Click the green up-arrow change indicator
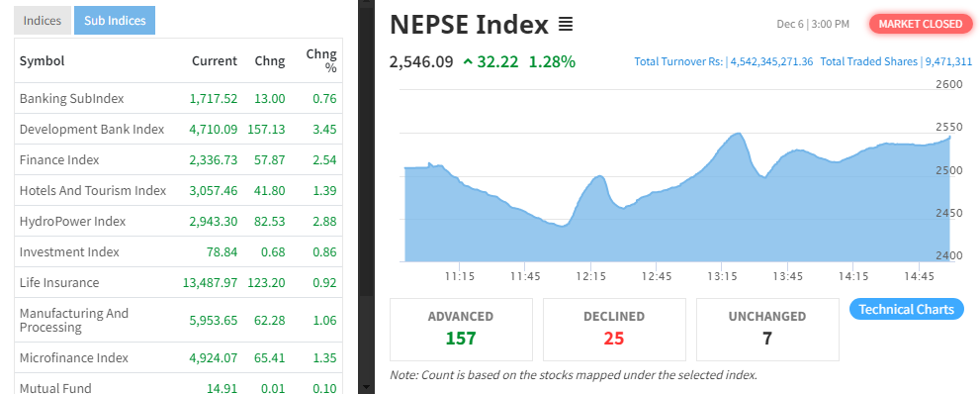This screenshot has width=980, height=394. [468, 61]
